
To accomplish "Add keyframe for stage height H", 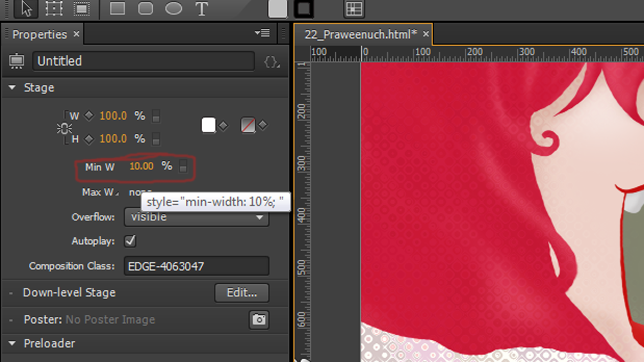I will point(89,139).
